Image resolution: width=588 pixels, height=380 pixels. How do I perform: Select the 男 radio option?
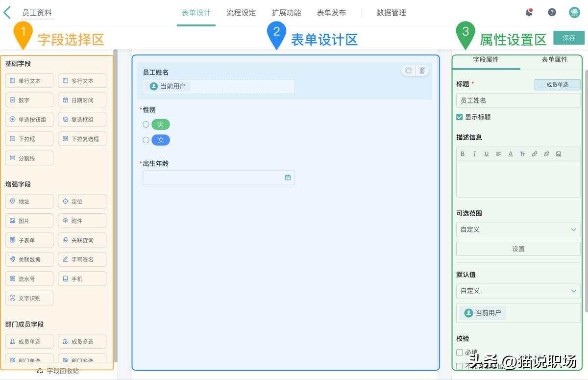click(146, 124)
